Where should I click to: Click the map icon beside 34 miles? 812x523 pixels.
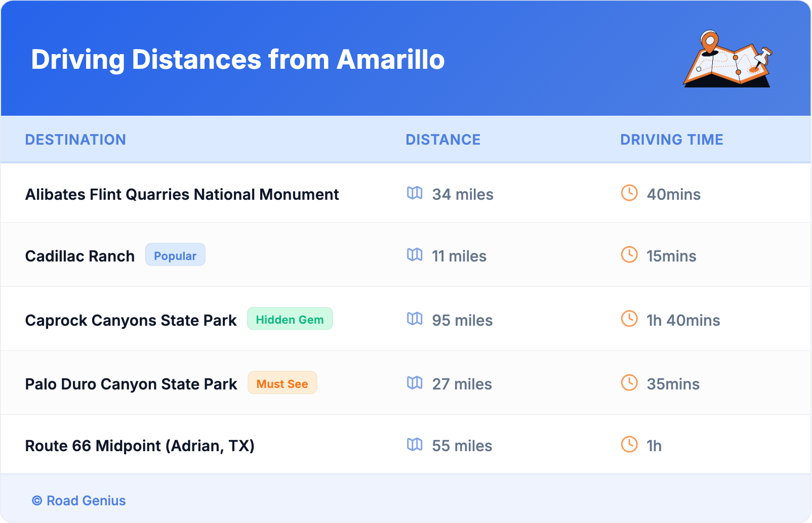pyautogui.click(x=415, y=193)
